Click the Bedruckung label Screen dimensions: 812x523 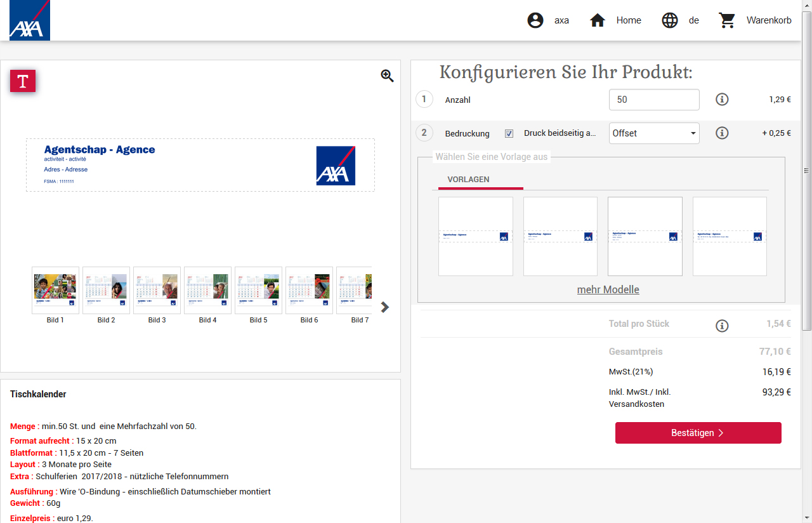pos(468,134)
